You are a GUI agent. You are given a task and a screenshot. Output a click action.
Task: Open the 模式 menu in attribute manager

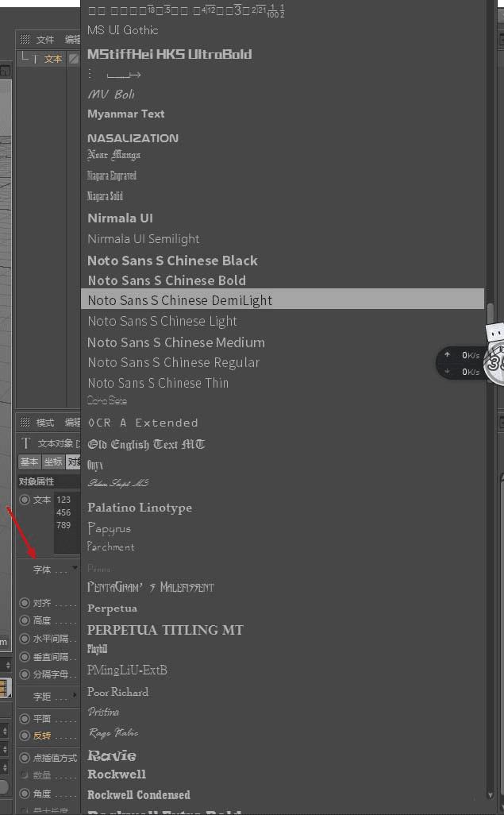click(45, 423)
